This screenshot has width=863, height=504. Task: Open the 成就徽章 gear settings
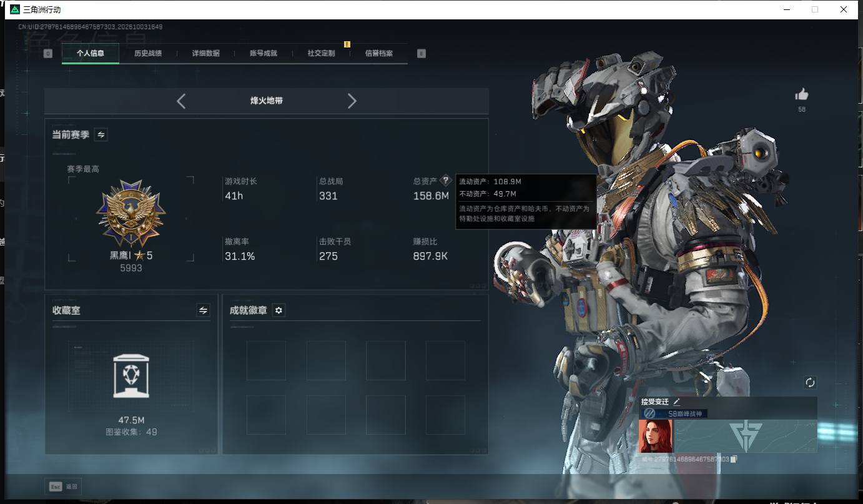[x=279, y=310]
